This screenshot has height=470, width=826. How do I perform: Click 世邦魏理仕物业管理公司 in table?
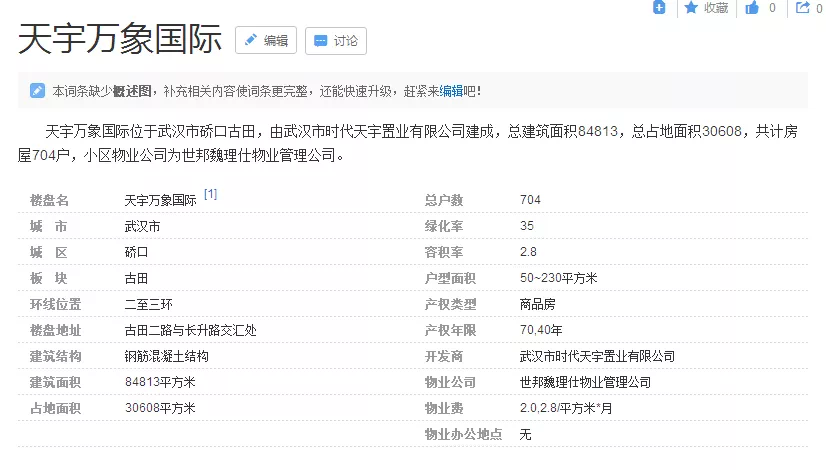tap(585, 382)
